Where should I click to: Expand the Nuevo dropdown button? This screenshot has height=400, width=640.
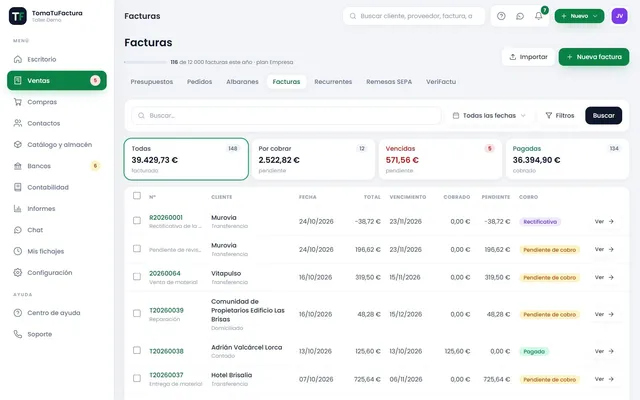579,16
